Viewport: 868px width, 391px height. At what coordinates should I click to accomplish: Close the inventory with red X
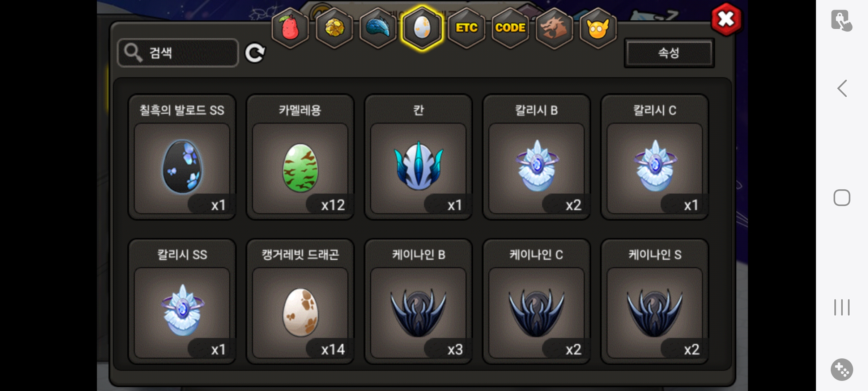(726, 19)
